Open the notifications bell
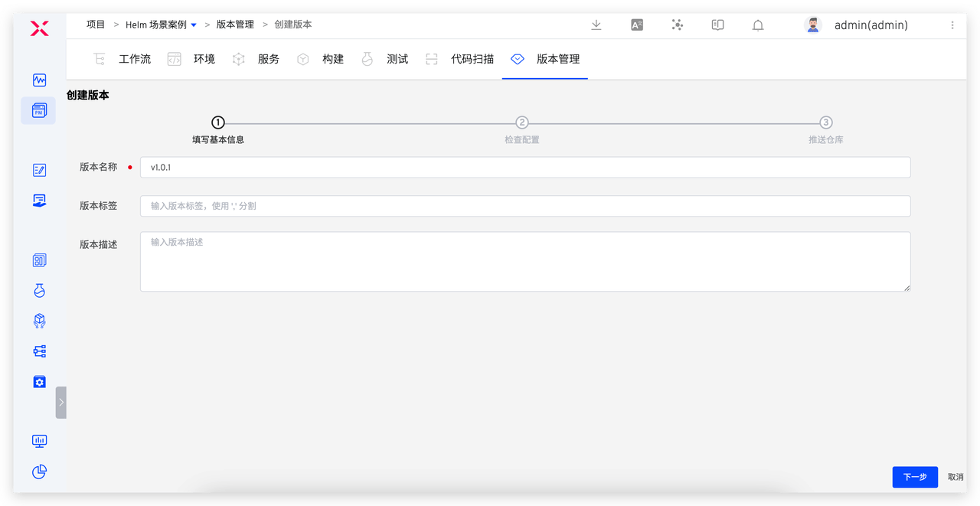 (757, 24)
